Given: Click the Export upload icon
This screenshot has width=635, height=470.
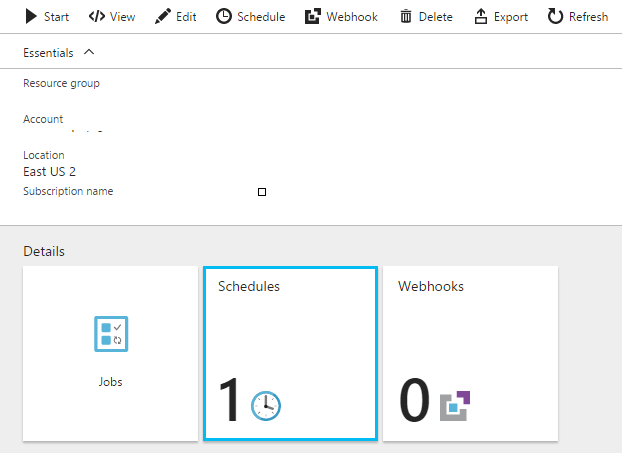Looking at the screenshot, I should tap(481, 17).
